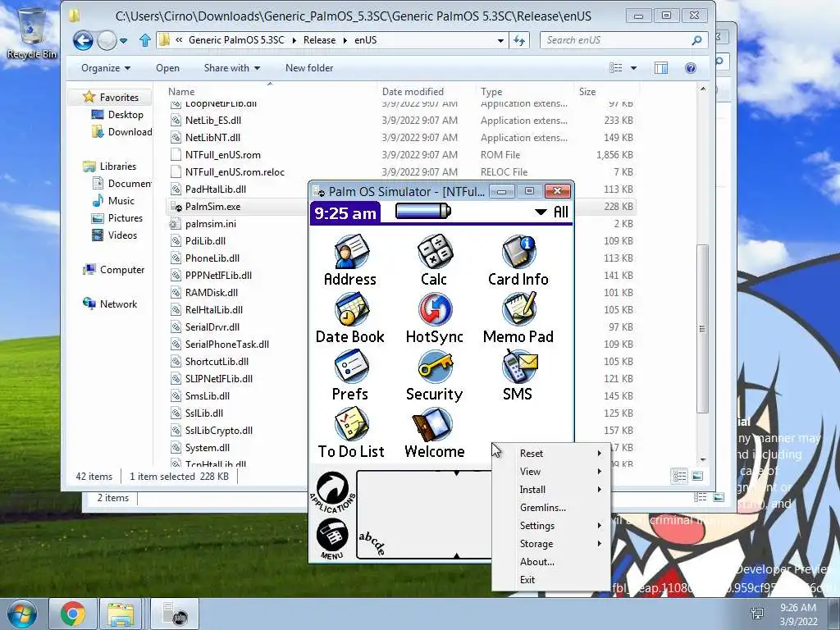Tap the Menu silkscreen button
840x630 pixels.
pos(332,538)
